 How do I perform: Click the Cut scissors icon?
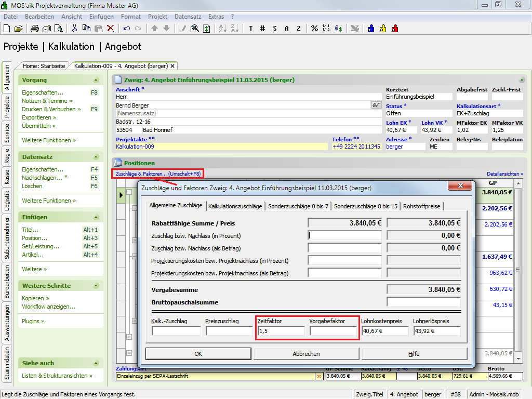click(x=74, y=29)
